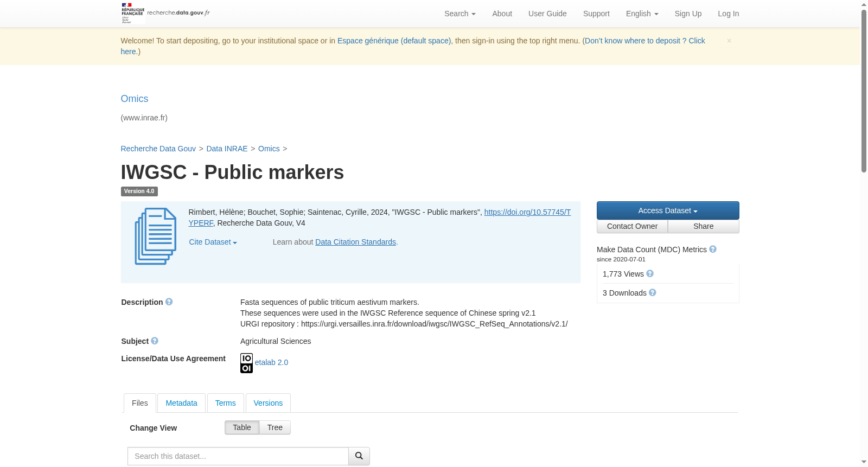The height and width of the screenshot is (467, 868).
Task: Click the scrollbar up arrow
Action: (x=864, y=4)
